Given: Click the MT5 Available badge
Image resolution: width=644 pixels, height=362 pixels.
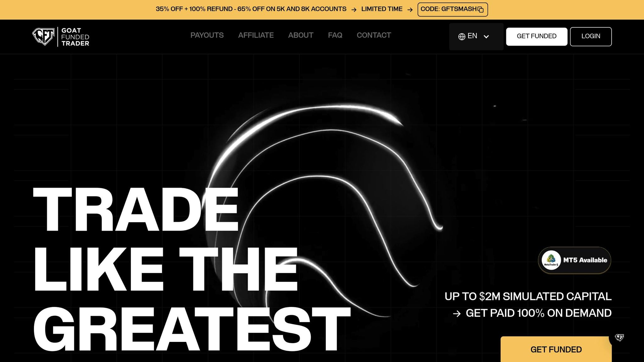Looking at the screenshot, I should 585,260.
